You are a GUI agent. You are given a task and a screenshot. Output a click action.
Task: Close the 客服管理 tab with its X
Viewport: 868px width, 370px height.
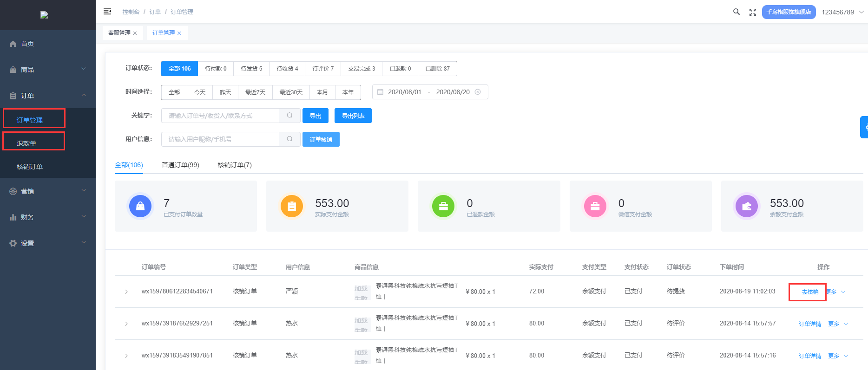click(135, 33)
